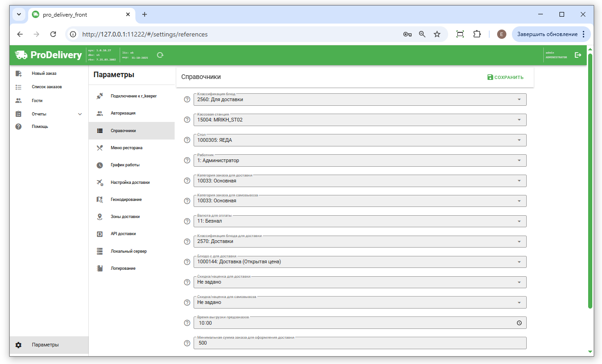Open Категория заказа для самовывоза dropdown
Screen dimensions: 602x364
[359, 201]
